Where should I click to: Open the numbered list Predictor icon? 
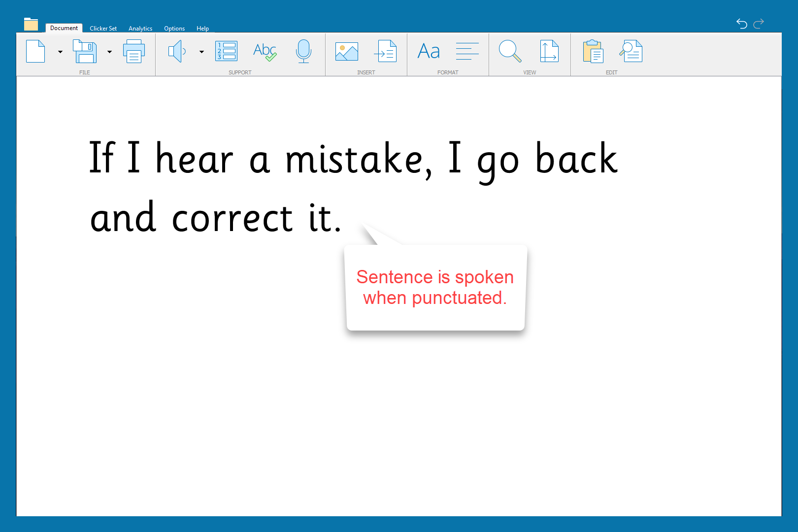[227, 51]
